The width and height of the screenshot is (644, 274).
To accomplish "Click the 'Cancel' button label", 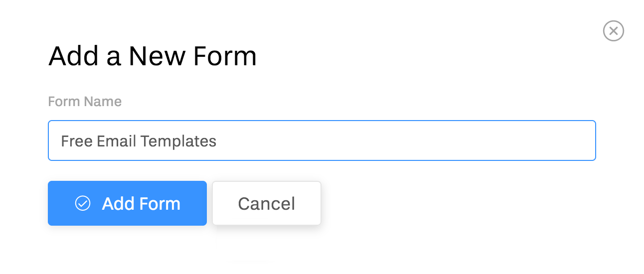I will click(x=267, y=203).
